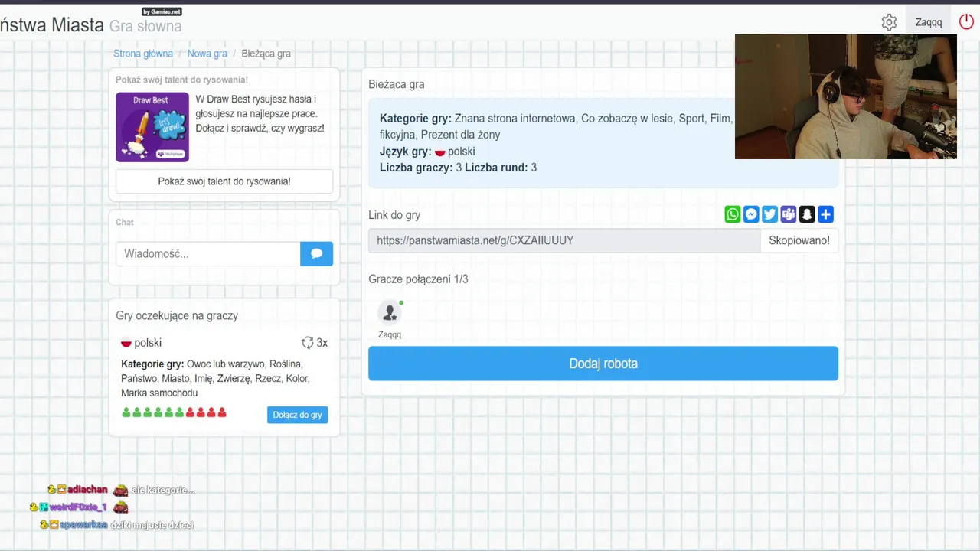Viewport: 980px width, 551px height.
Task: Click Dołącz do gry button
Action: pos(297,415)
